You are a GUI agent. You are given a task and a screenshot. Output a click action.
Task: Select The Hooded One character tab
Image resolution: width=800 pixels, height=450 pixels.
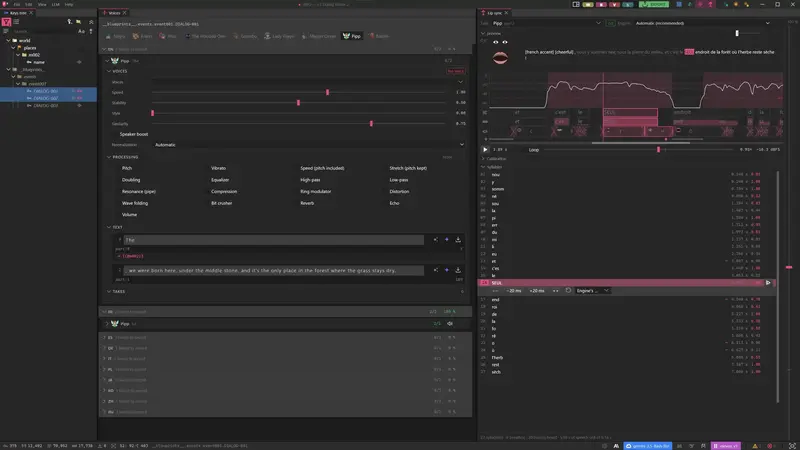pos(205,36)
